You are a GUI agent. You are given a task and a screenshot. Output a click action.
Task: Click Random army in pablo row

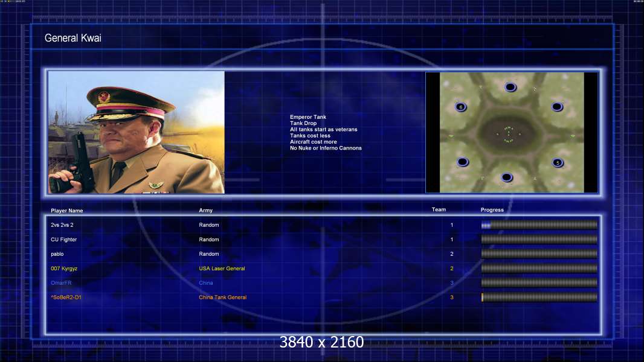coord(209,254)
